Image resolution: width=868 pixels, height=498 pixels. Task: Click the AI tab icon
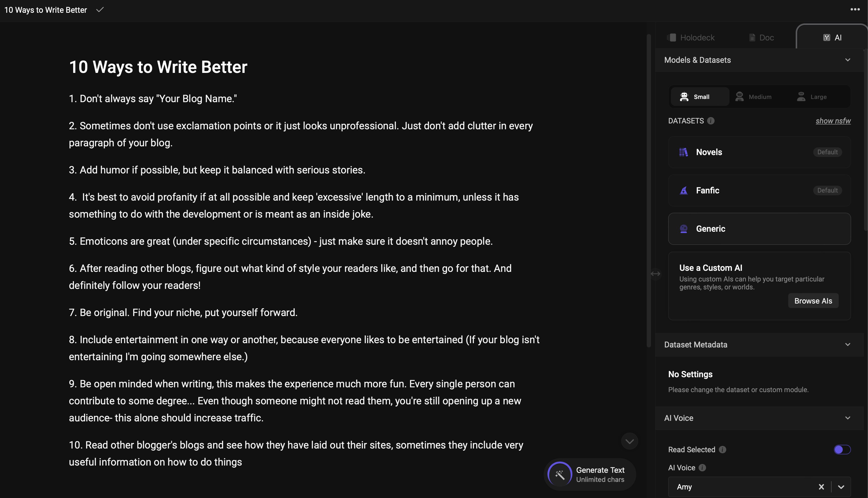coord(826,37)
